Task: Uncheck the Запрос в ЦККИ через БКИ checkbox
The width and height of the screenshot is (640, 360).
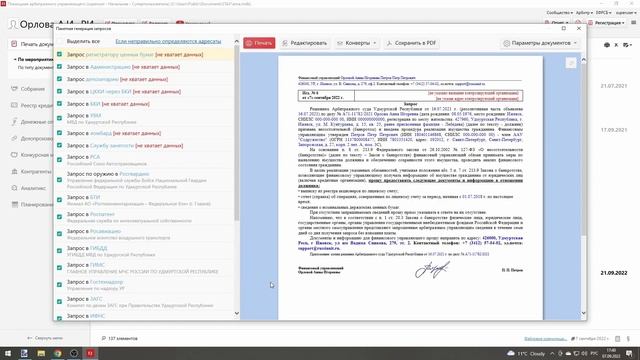Action: point(60,91)
